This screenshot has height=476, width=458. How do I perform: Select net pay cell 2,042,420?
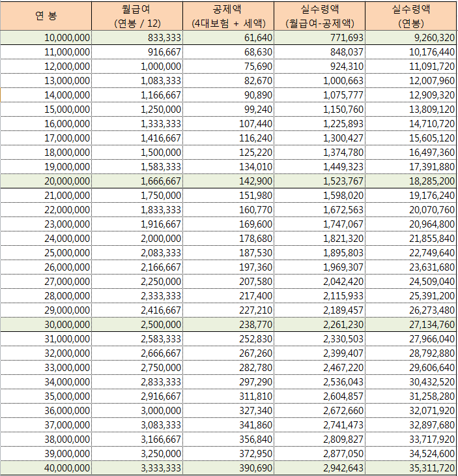click(x=320, y=282)
